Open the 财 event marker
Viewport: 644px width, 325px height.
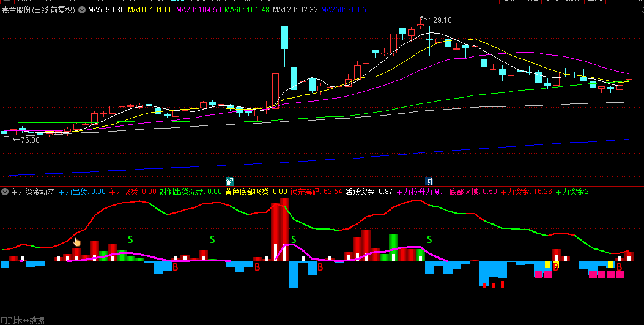[429, 182]
